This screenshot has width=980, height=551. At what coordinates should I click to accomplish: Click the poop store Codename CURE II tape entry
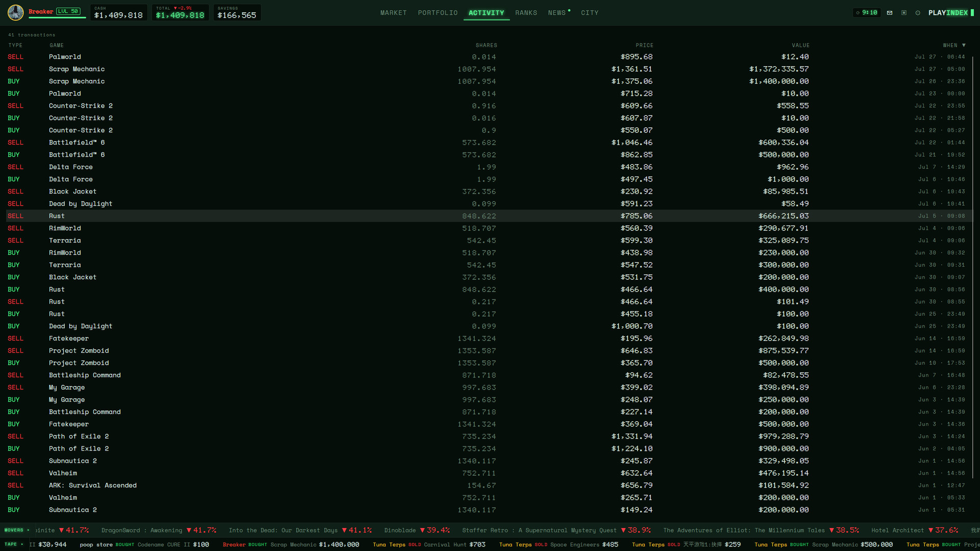click(144, 544)
